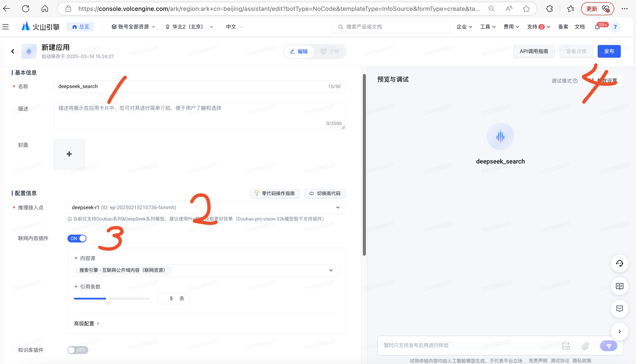Click the customer service headset icon
Screen dimensions: 636x364
[x=619, y=263]
